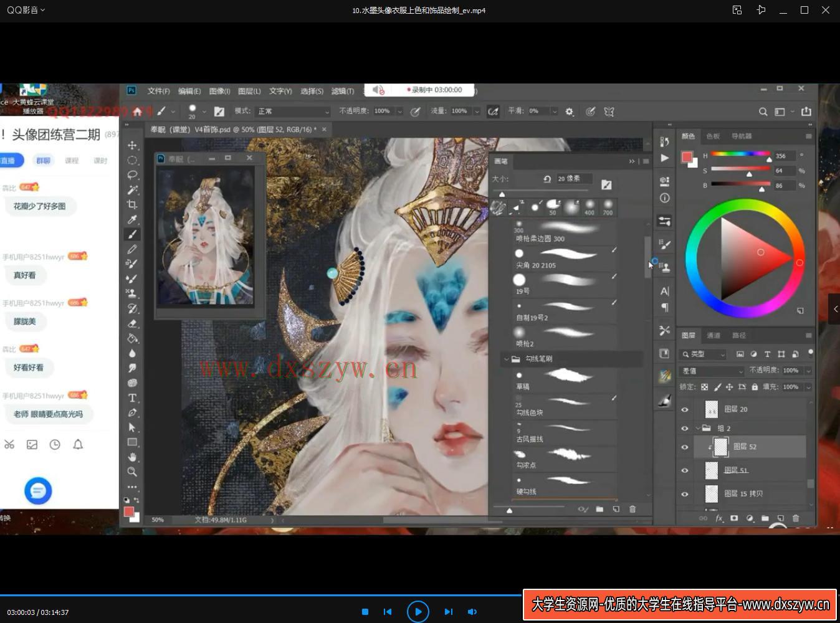Toggle visibility of 图层 20 layer
The width and height of the screenshot is (840, 623).
click(x=685, y=409)
